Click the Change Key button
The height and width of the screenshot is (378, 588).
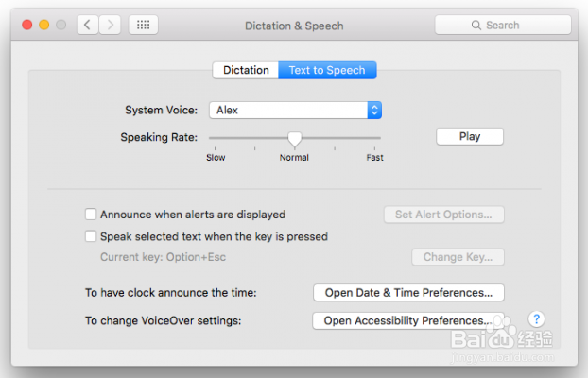point(458,257)
